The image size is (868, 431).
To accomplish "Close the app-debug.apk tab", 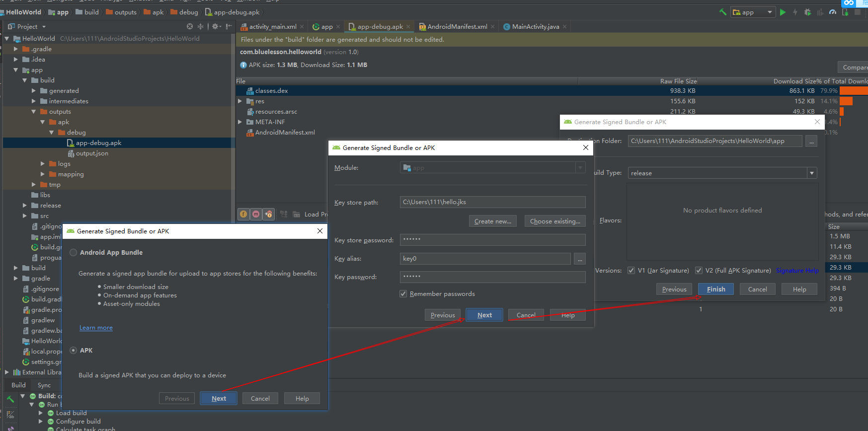I will point(408,27).
